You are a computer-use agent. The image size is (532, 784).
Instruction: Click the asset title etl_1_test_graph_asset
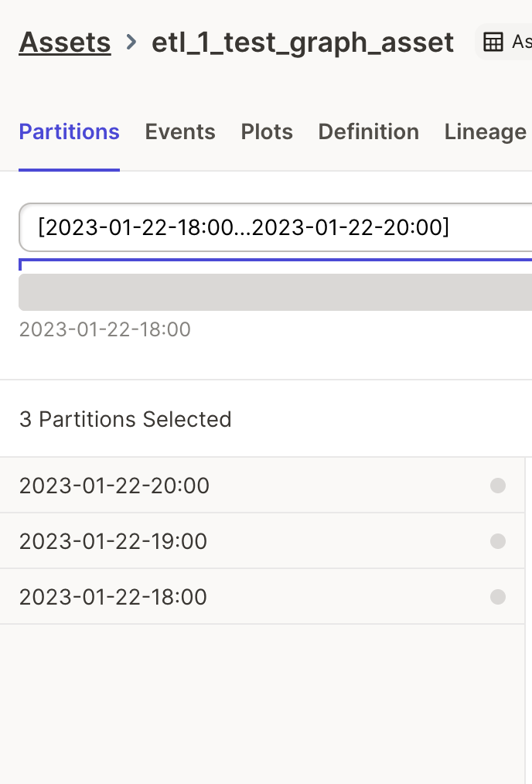click(x=302, y=43)
